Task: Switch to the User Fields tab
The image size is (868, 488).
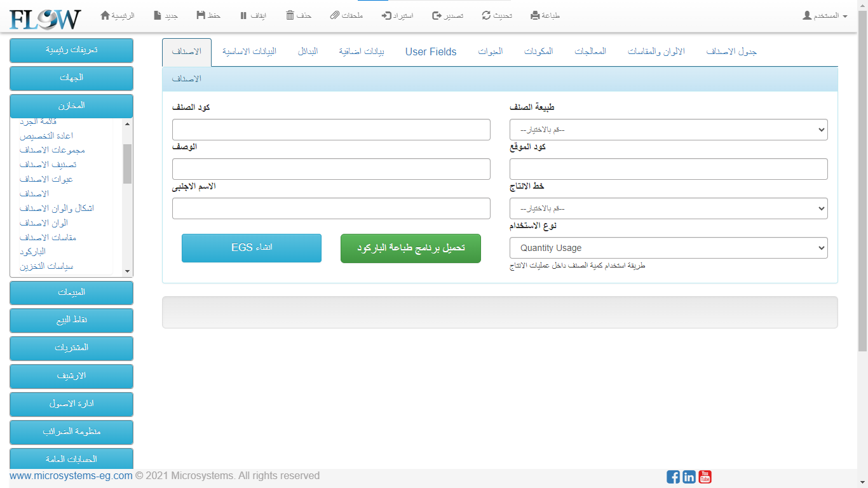Action: (431, 52)
